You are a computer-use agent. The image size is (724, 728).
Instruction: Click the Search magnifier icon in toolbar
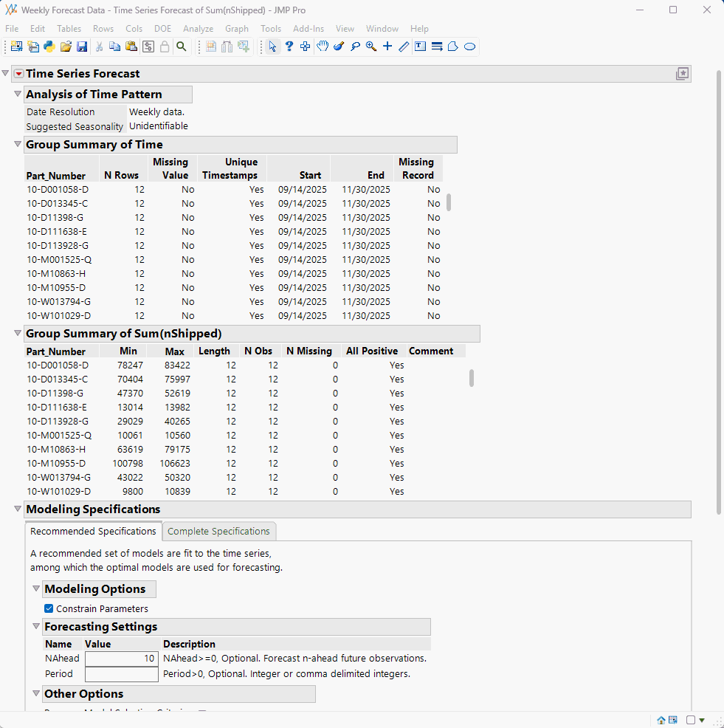click(x=181, y=47)
